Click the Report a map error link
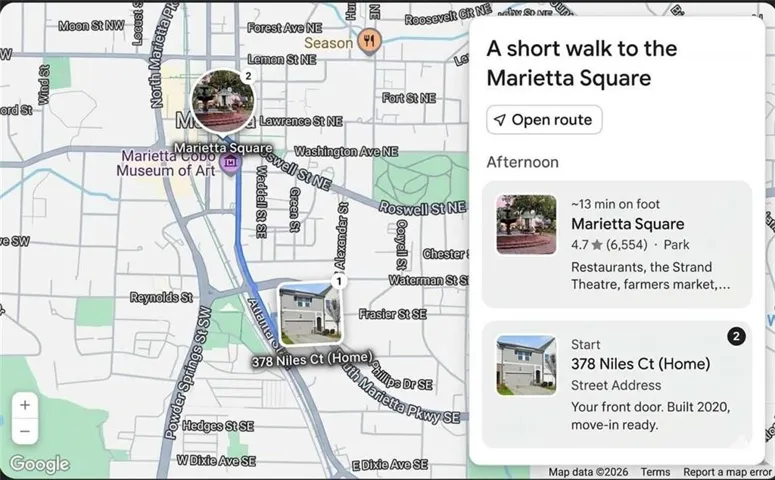 [727, 472]
